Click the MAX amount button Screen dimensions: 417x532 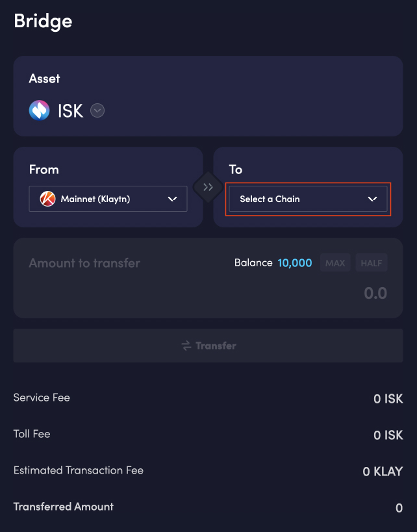click(x=335, y=262)
